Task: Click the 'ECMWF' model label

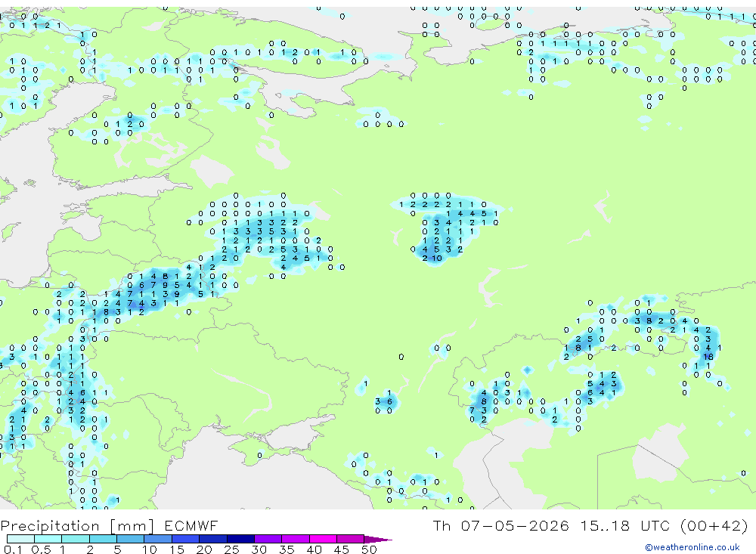Action: (191, 525)
